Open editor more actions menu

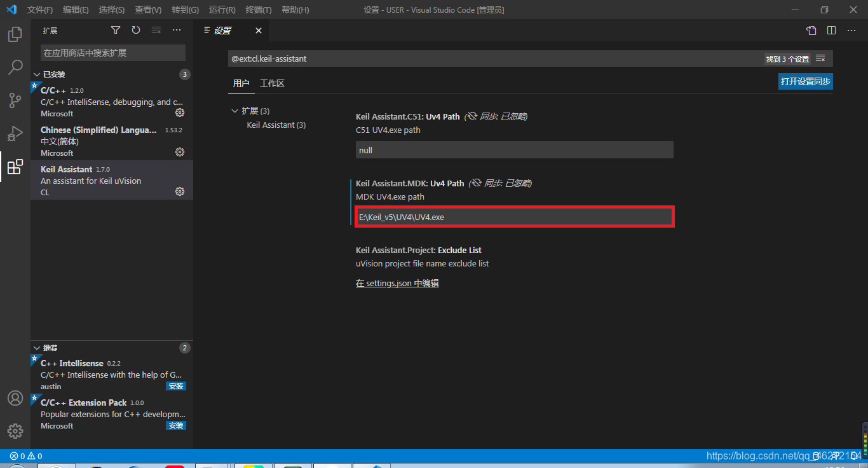click(x=852, y=31)
